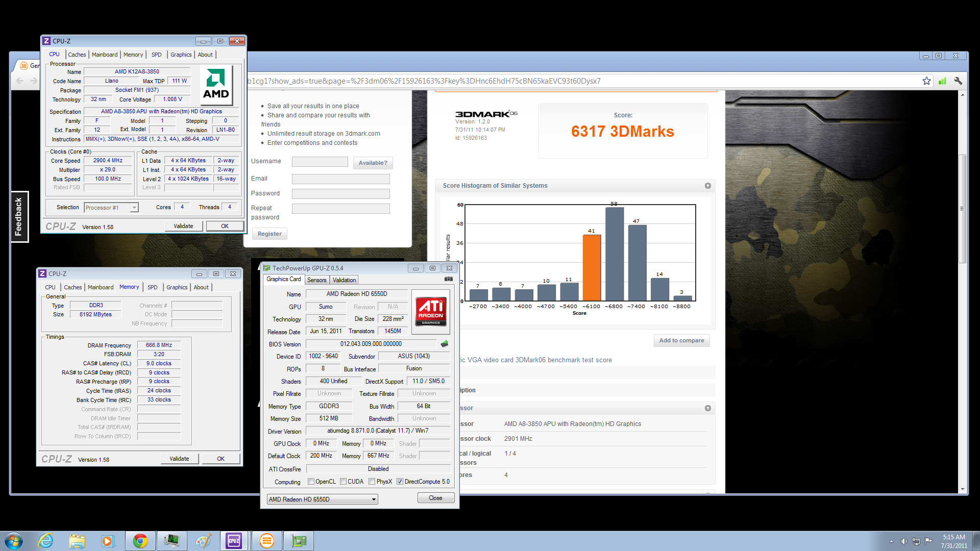980x551 pixels.
Task: Show hidden tray icons arrow
Action: point(891,541)
